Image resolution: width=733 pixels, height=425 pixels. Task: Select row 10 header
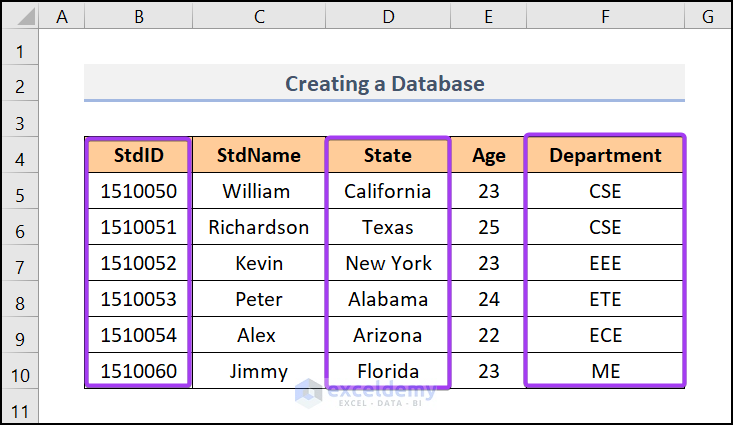[x=21, y=371]
